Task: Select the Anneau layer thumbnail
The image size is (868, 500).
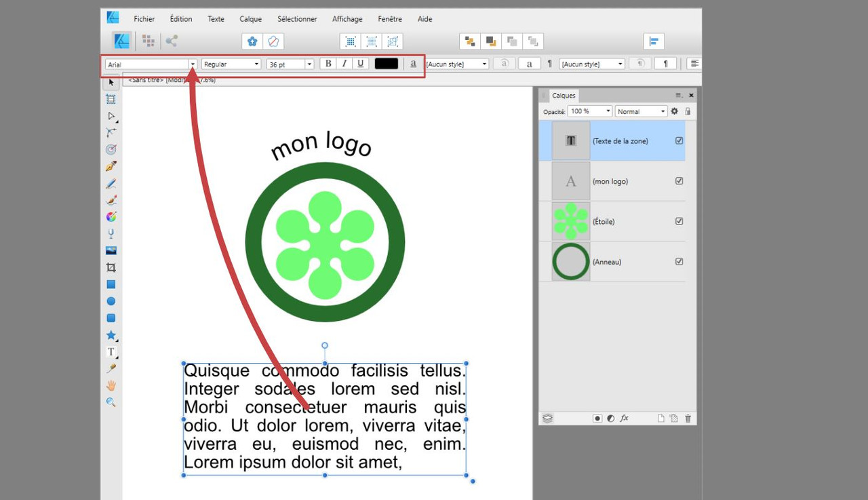Action: point(571,261)
